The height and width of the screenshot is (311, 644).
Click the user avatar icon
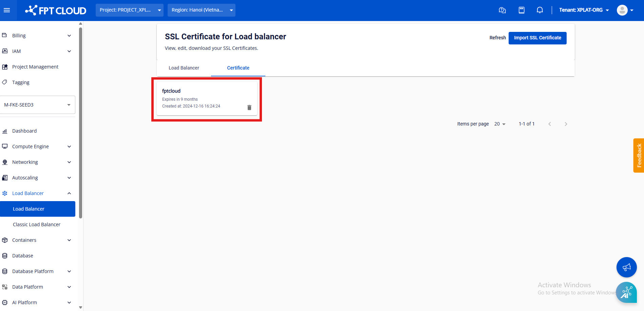coord(622,10)
